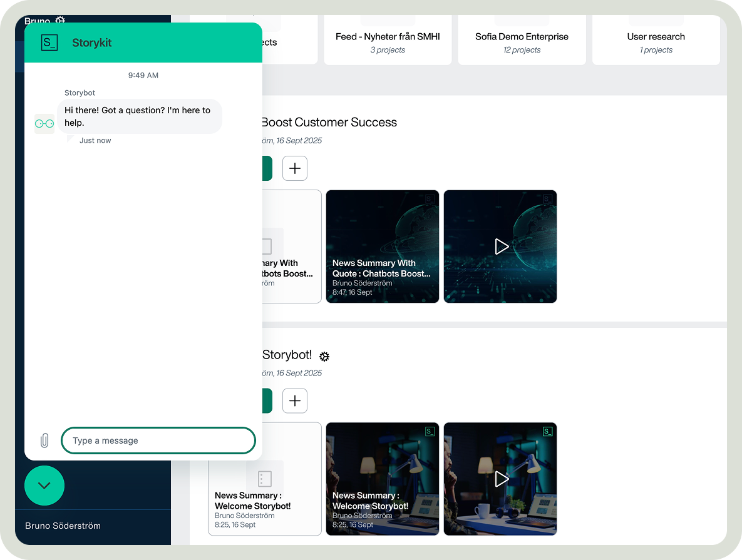Click the plus button under Boost Customer Success
The height and width of the screenshot is (560, 742).
click(x=294, y=168)
